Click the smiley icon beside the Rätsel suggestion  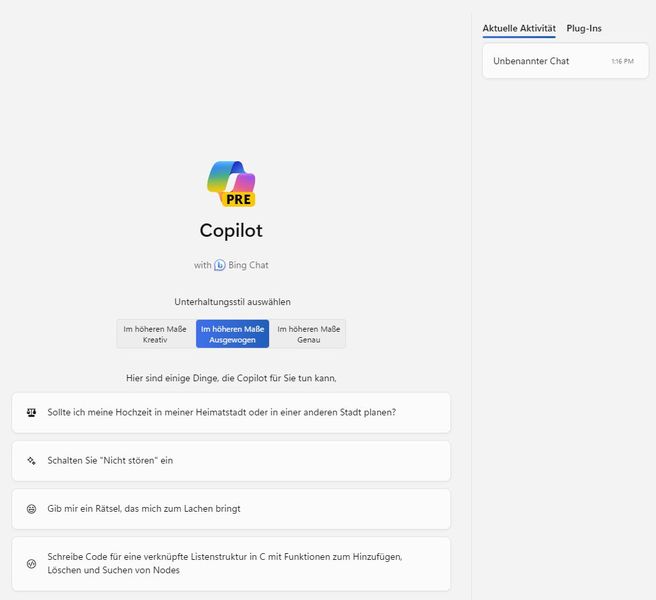[31, 509]
